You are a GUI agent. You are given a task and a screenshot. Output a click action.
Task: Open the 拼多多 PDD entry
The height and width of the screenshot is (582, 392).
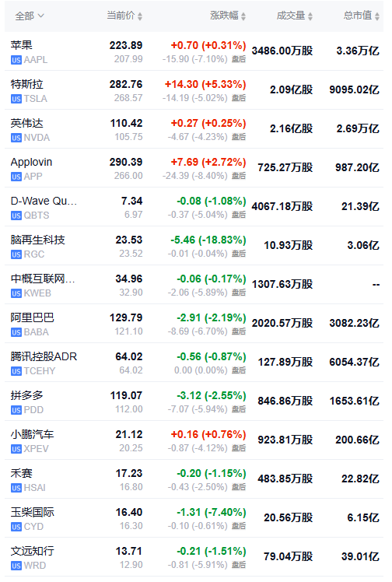194,401
